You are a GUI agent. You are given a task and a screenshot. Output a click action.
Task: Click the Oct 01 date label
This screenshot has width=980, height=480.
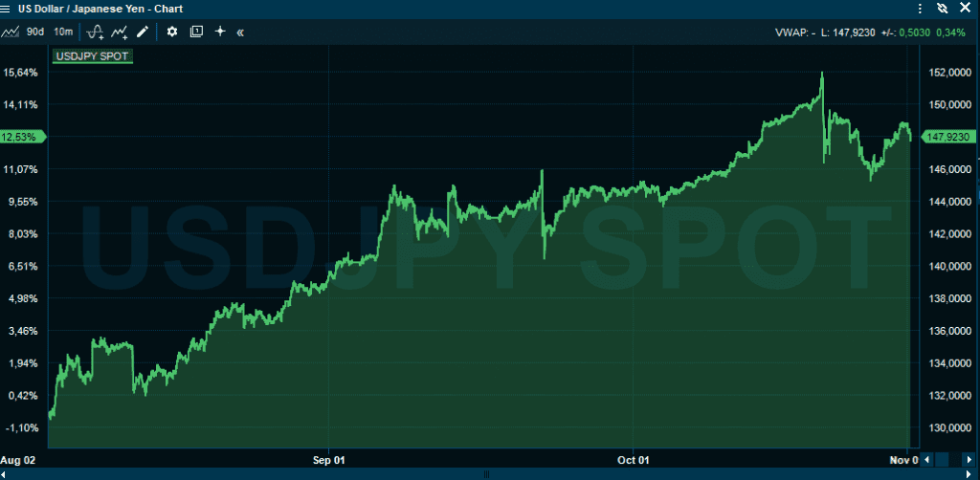point(634,460)
